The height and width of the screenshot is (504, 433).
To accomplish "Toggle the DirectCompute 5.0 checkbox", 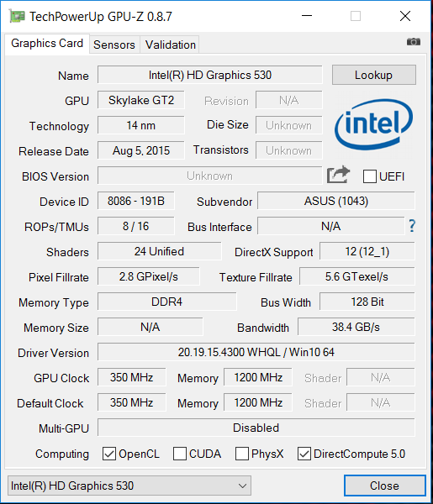I will click(x=304, y=454).
